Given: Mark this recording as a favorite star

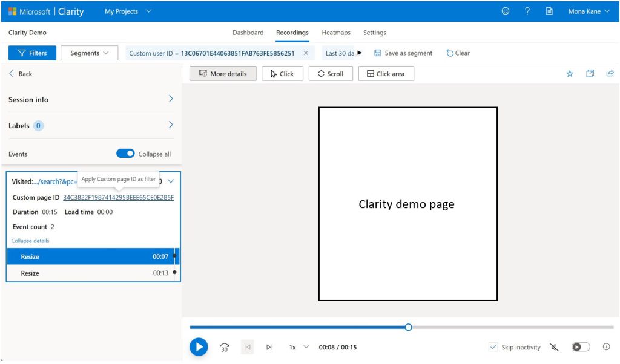Looking at the screenshot, I should click(x=569, y=73).
